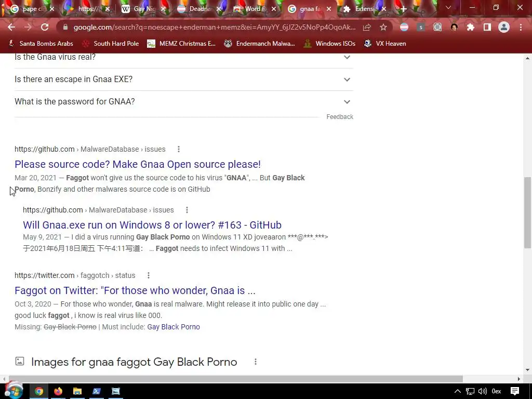The height and width of the screenshot is (399, 532).
Task: Open 'Will Gnaa.exe run on Windows 8' result
Action: tap(152, 225)
